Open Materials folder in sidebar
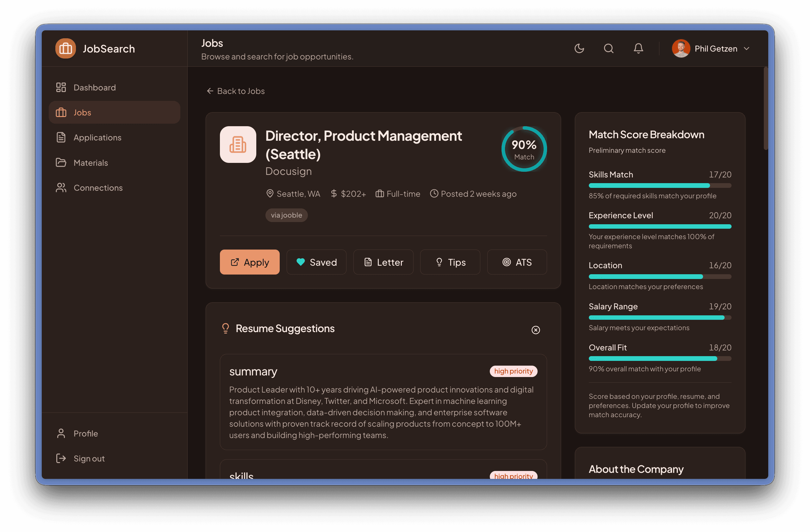 [90, 163]
